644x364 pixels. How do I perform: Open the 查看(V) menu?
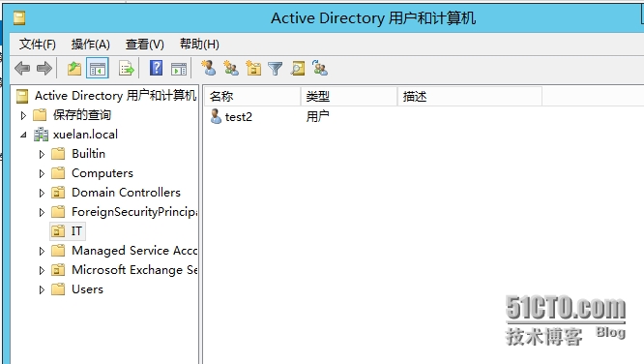coord(145,44)
